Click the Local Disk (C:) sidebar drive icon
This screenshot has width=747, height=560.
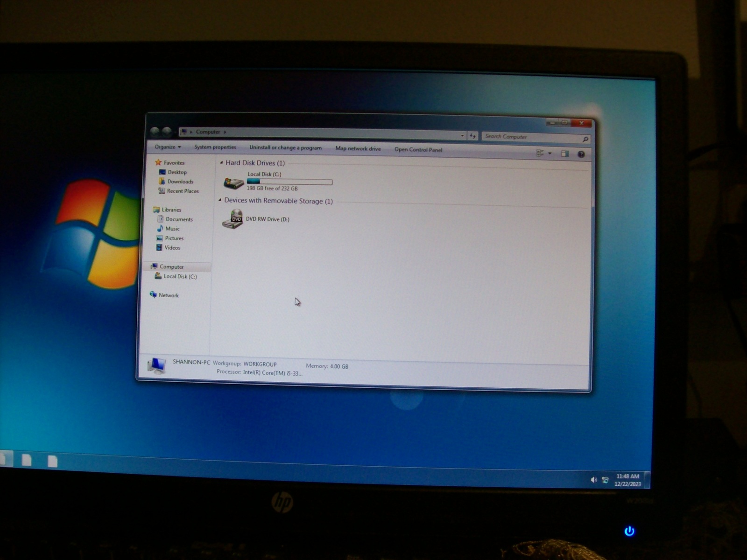coord(158,276)
